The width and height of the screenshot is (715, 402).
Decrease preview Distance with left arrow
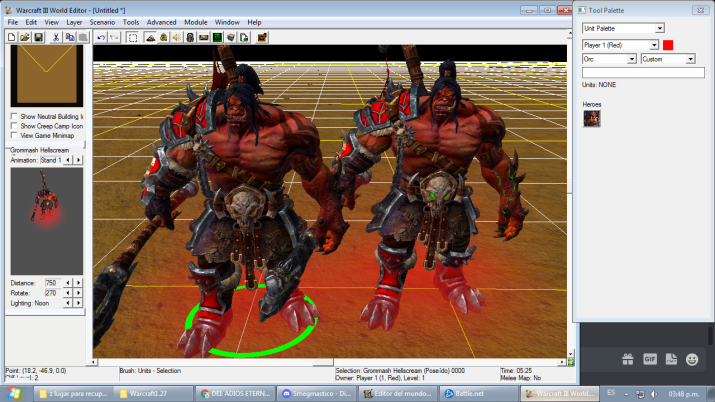coord(68,283)
